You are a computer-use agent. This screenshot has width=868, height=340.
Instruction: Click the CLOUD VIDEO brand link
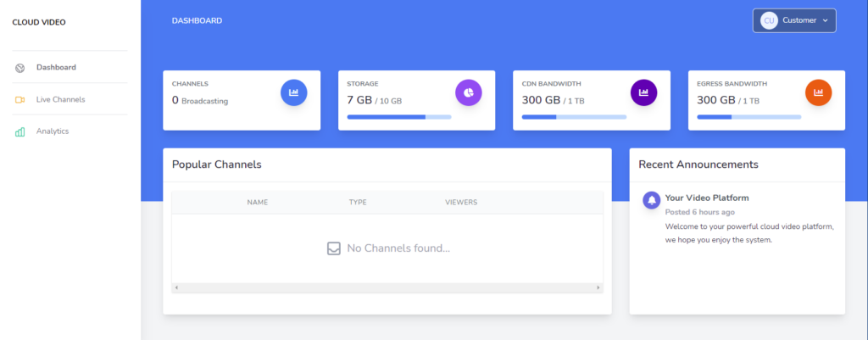point(39,23)
